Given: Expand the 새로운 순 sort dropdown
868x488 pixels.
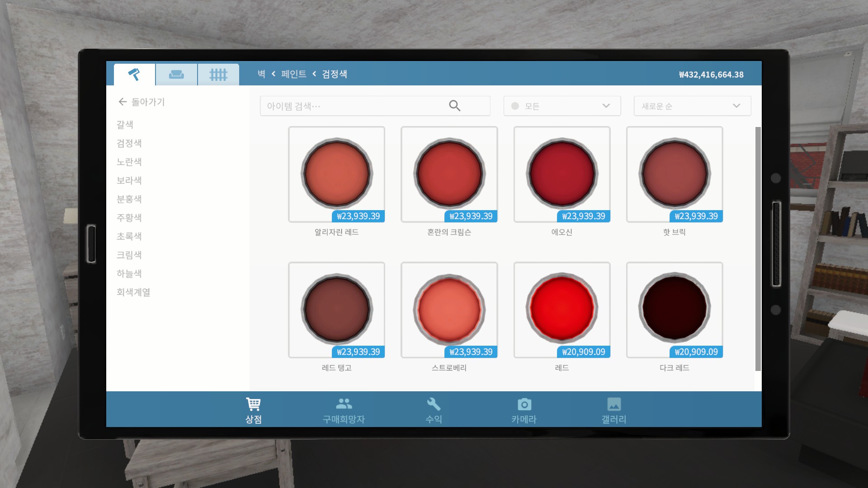Looking at the screenshot, I should (x=692, y=106).
